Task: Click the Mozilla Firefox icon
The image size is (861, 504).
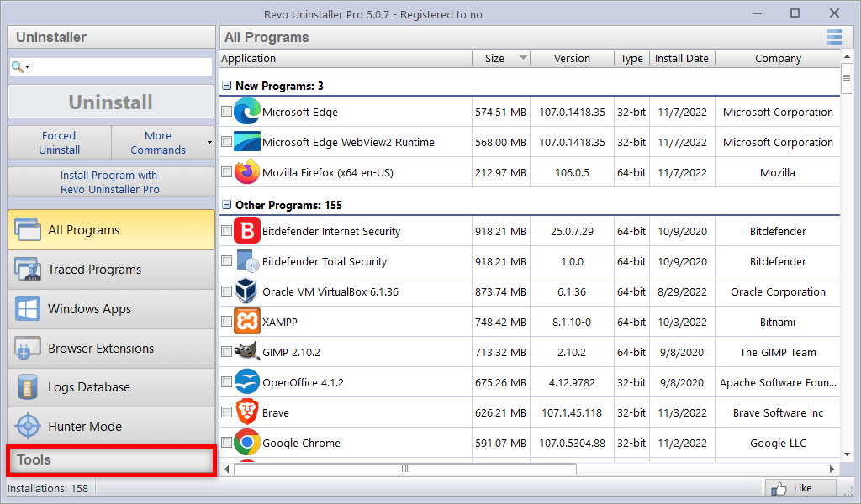Action: click(247, 172)
